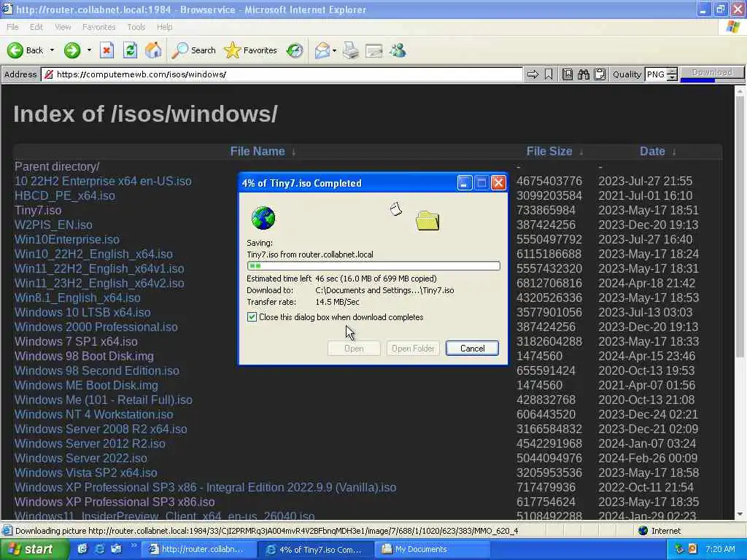
Task: Open the Win10Enterprise.iso link
Action: click(66, 239)
